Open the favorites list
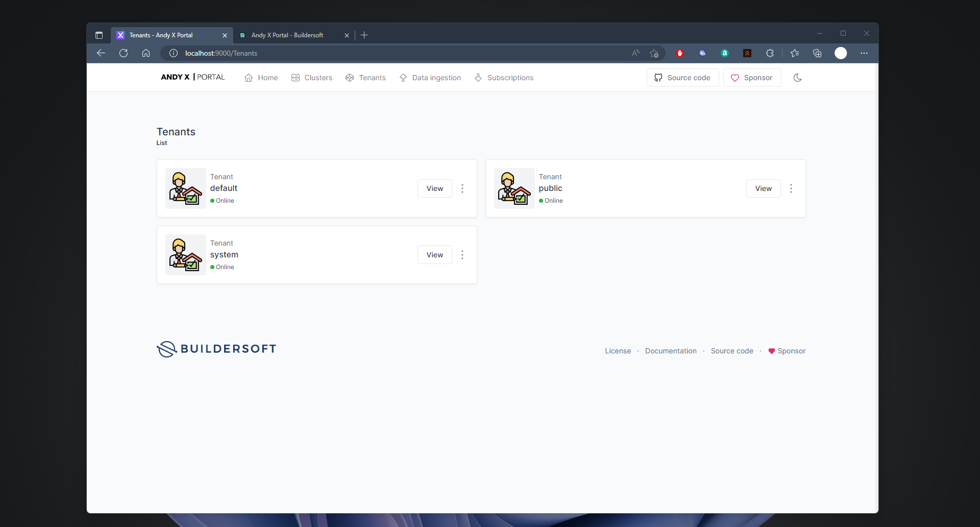This screenshot has width=980, height=527. pos(795,53)
